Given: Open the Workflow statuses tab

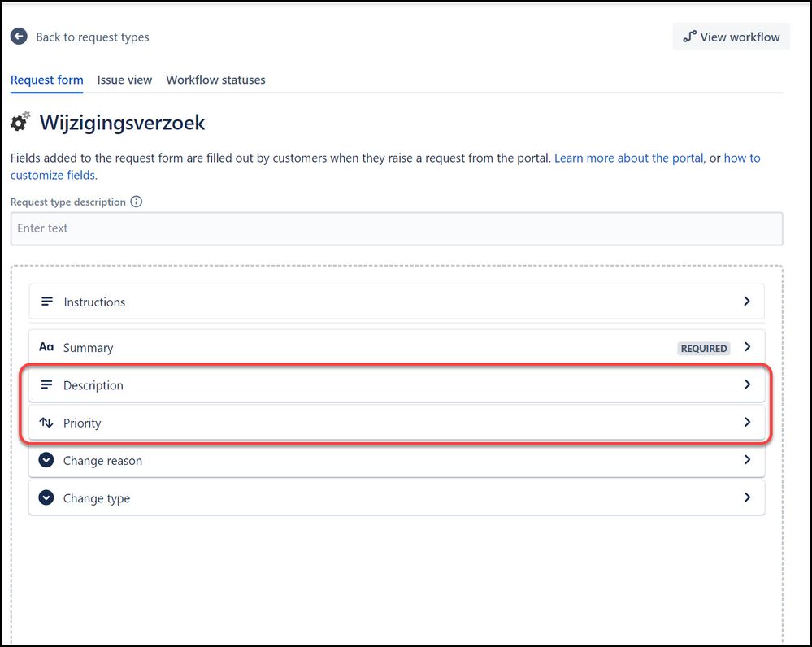Looking at the screenshot, I should click(215, 80).
